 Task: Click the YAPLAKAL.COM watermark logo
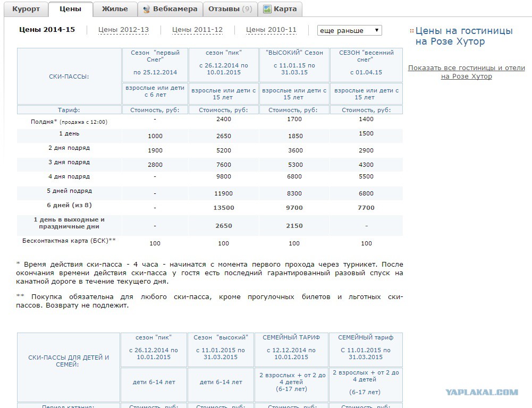(482, 393)
